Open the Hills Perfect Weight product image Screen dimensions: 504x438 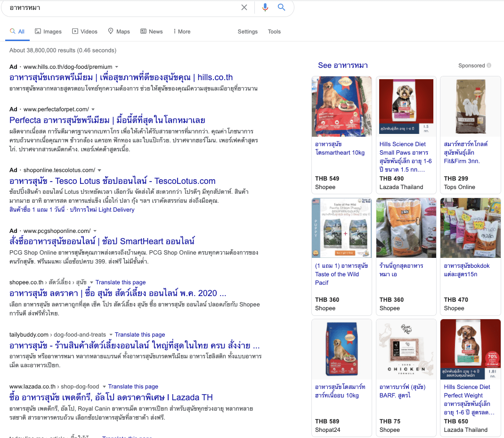(470, 349)
